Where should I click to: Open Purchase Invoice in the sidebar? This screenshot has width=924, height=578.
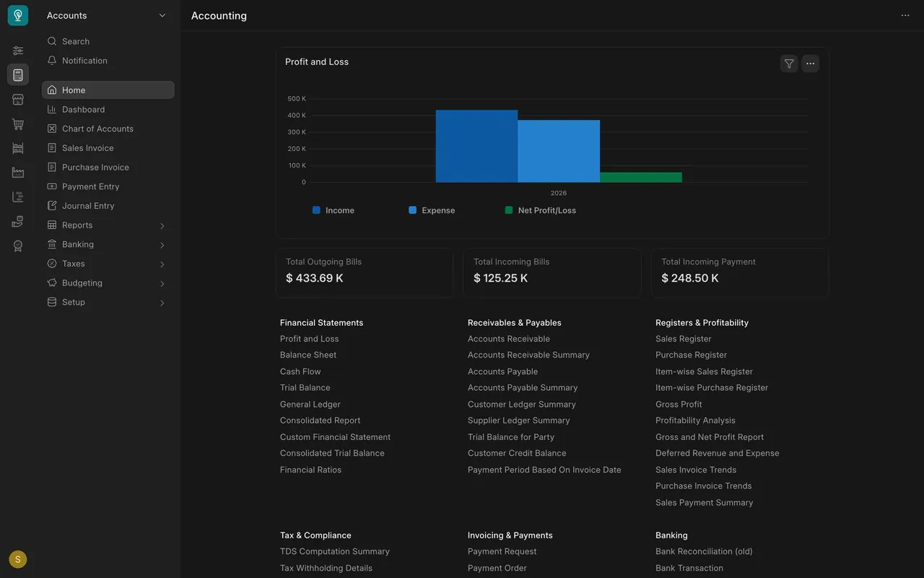108,168
